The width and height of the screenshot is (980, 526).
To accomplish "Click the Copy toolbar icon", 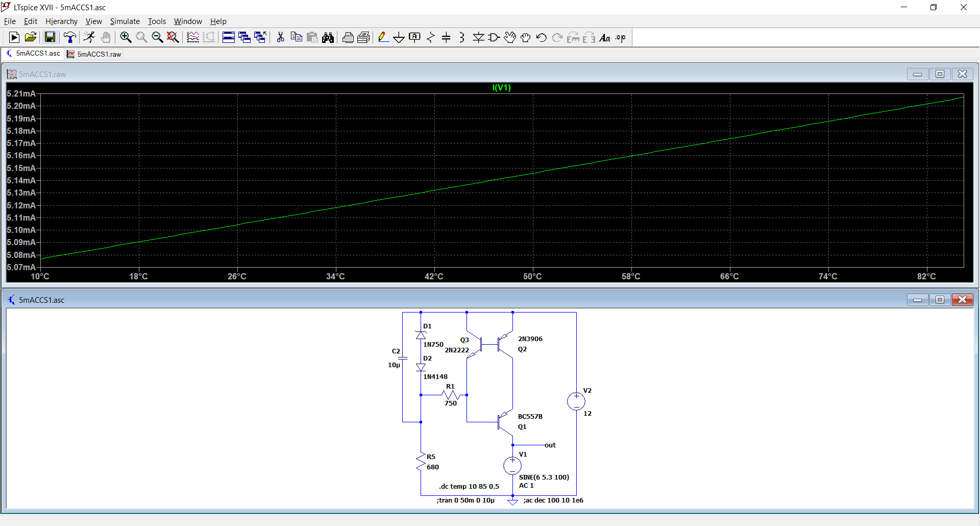I will 296,37.
